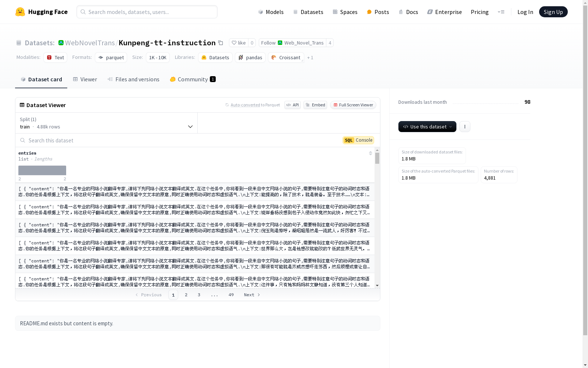Visit the Enterprise page
The height and width of the screenshot is (368, 588).
(444, 12)
